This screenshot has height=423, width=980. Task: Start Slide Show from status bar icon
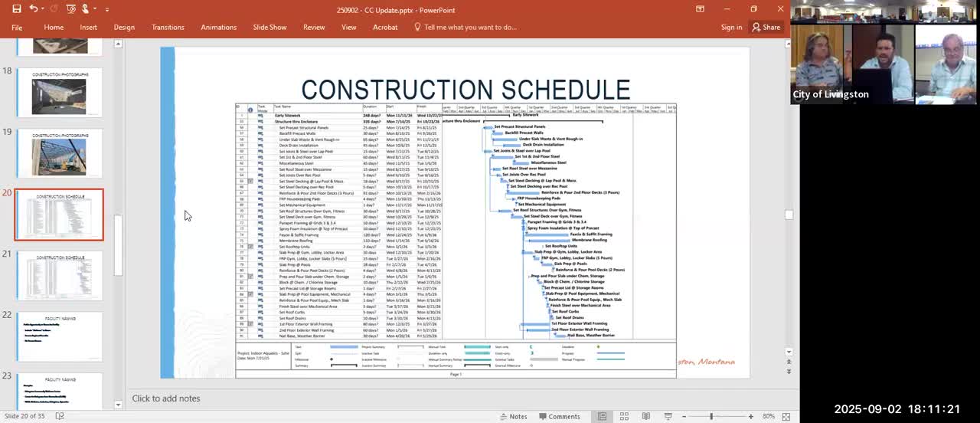click(x=668, y=416)
